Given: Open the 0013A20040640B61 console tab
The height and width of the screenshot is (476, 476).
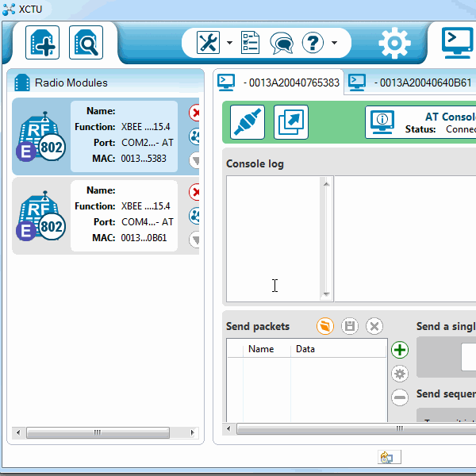Looking at the screenshot, I should pos(410,83).
